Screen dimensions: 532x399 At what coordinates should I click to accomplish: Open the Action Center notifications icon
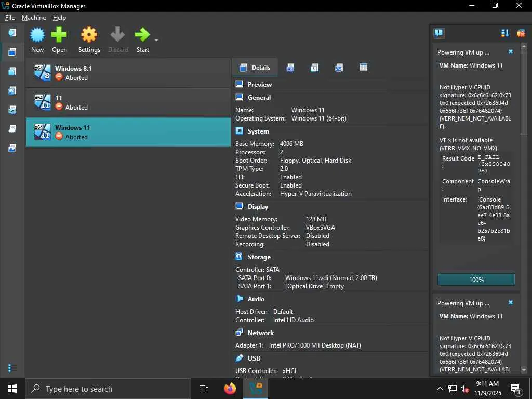coord(516,389)
